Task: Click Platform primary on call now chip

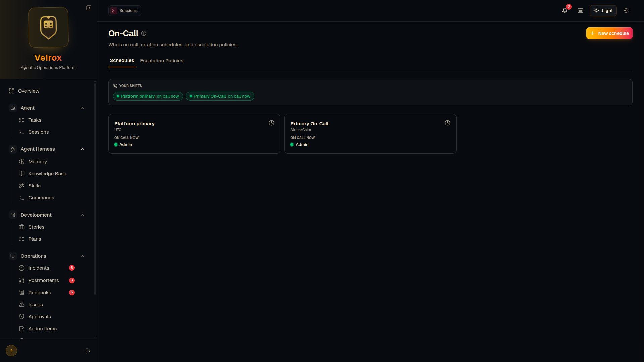Action: [x=148, y=96]
